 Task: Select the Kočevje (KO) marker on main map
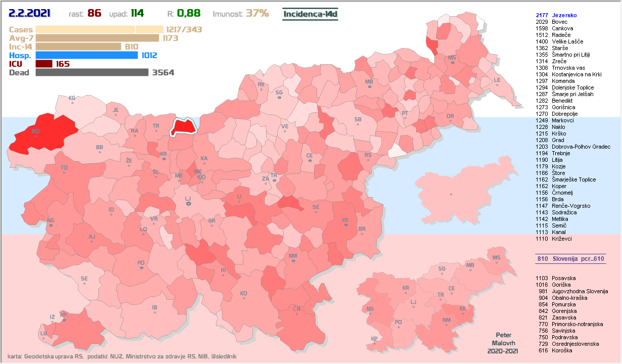pyautogui.click(x=244, y=293)
